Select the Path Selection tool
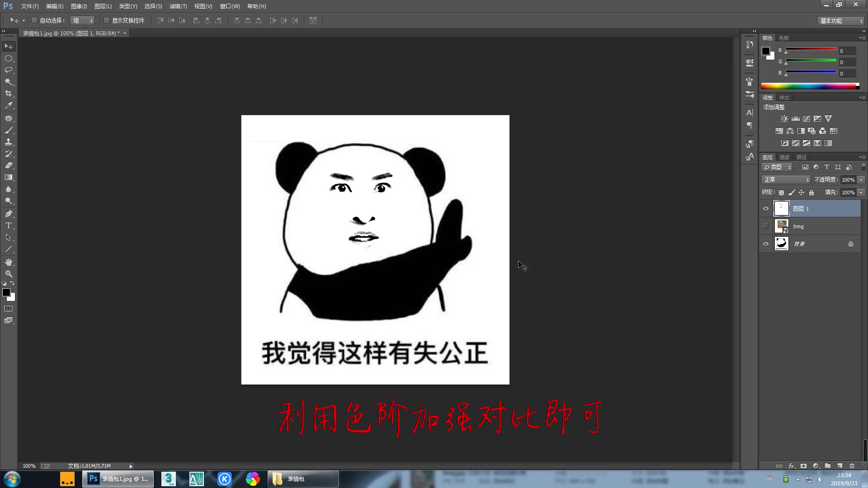 9,237
